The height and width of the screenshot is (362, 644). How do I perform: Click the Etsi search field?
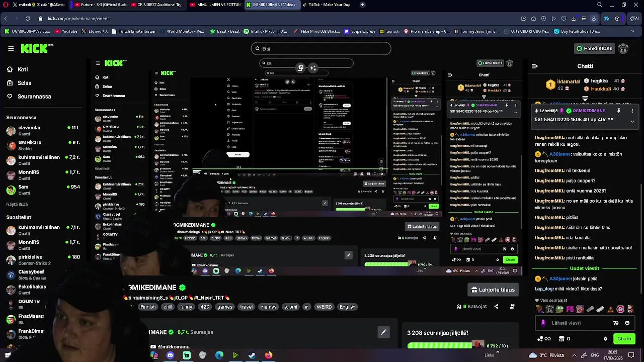pyautogui.click(x=321, y=49)
